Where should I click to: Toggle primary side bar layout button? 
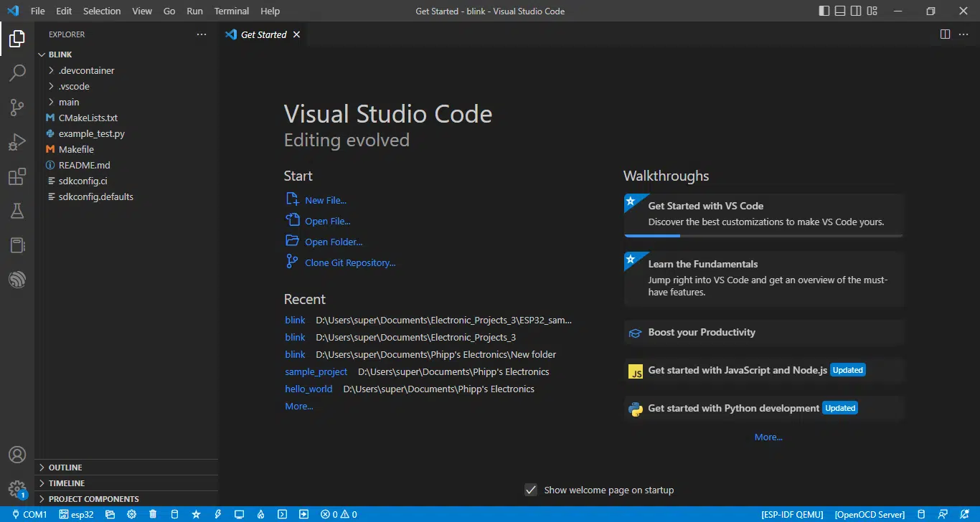click(x=824, y=11)
